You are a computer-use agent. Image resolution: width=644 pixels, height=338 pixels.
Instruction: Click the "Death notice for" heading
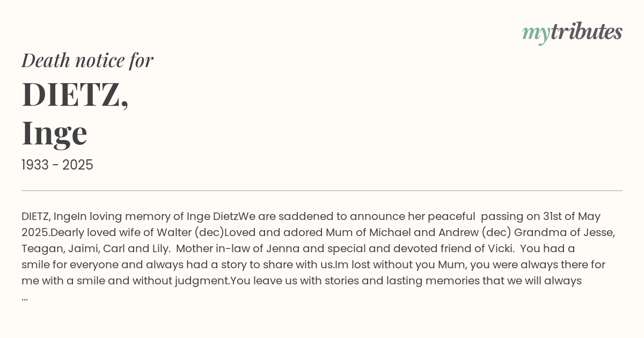pos(87,61)
